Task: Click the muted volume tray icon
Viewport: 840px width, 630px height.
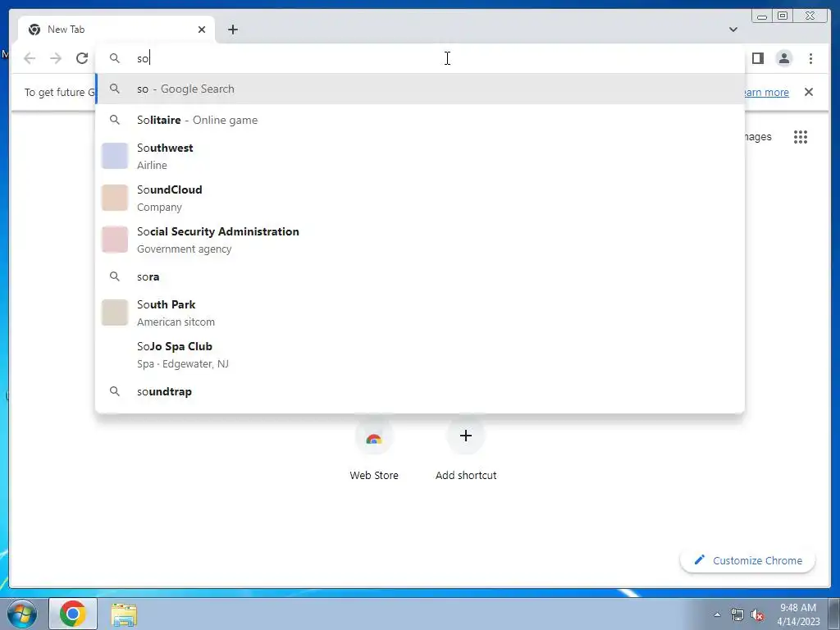Action: (x=757, y=614)
